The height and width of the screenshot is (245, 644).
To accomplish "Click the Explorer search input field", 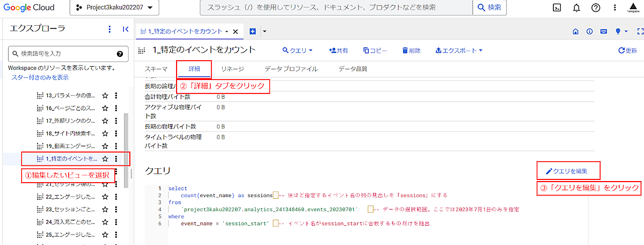I will (x=64, y=54).
